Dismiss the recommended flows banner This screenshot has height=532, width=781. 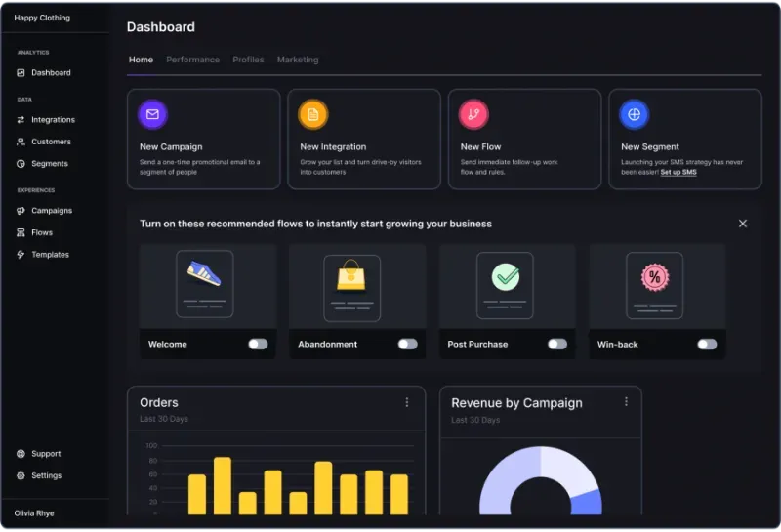(743, 224)
